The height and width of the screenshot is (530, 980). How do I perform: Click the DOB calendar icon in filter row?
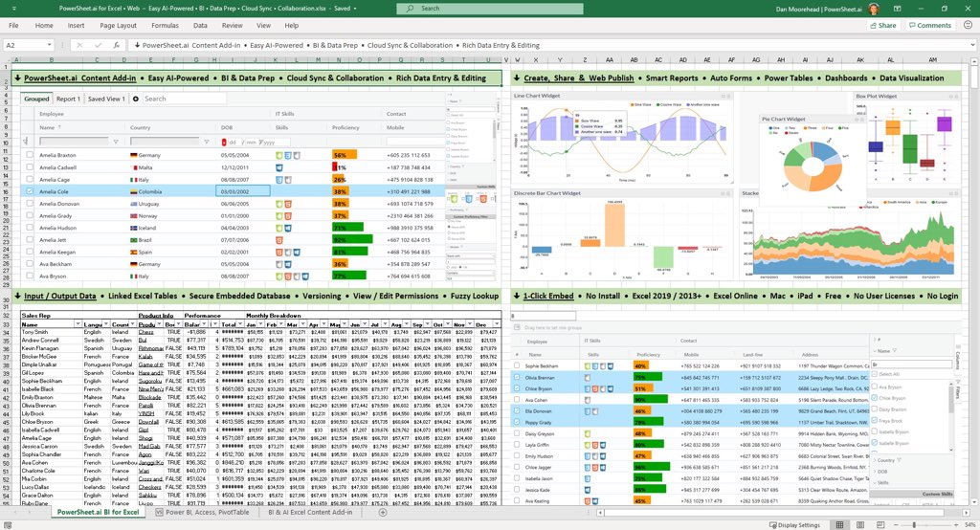[x=224, y=142]
